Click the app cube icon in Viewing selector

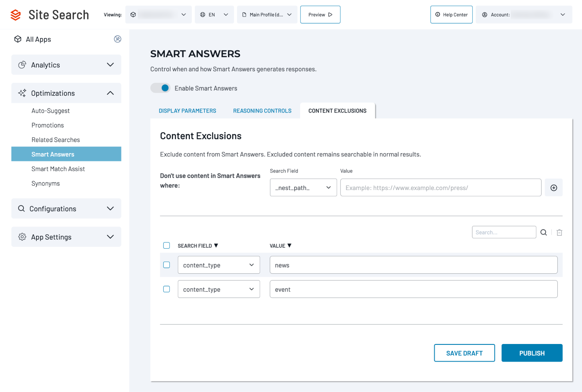[x=133, y=15]
